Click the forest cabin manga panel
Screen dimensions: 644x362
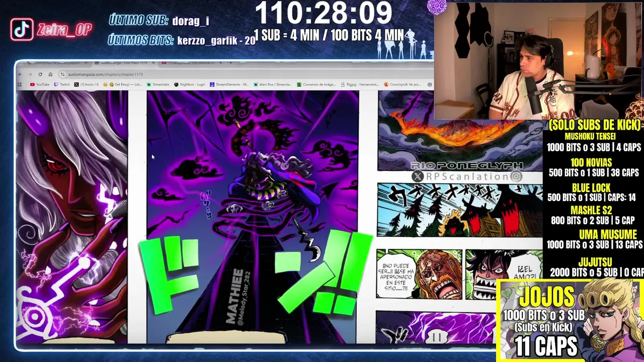460,210
